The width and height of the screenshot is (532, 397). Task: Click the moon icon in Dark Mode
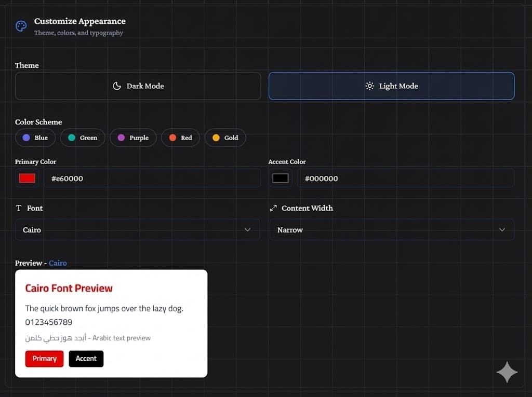tap(117, 86)
